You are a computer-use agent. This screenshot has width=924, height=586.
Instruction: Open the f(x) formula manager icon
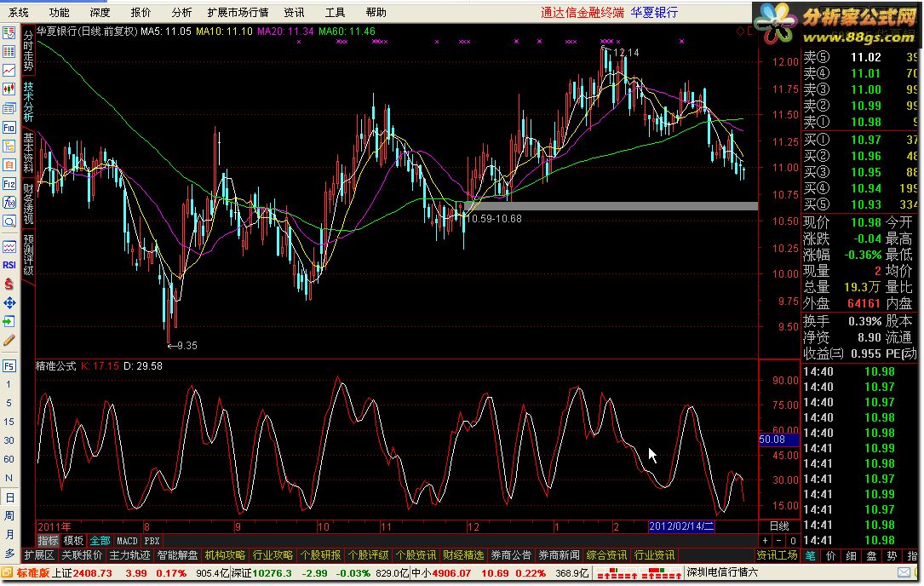tap(9, 203)
